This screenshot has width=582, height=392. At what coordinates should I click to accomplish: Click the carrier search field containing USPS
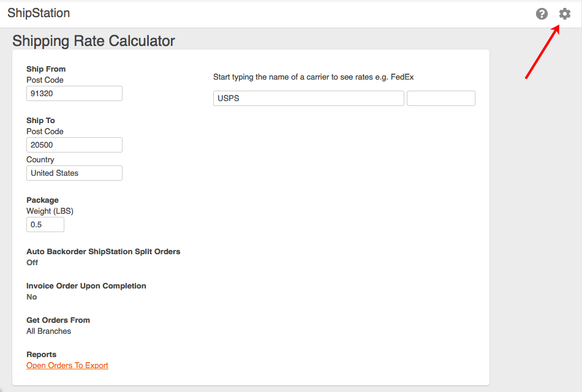pos(308,98)
